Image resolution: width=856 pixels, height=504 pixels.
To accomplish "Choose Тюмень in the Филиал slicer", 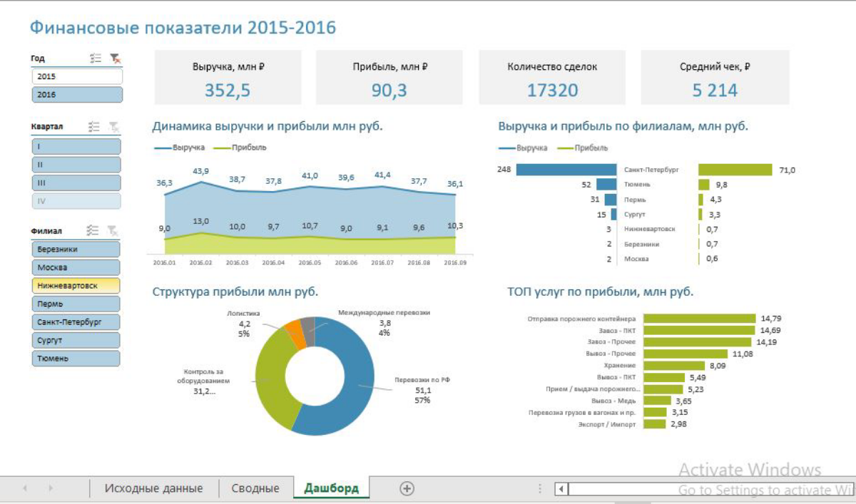I will (76, 359).
